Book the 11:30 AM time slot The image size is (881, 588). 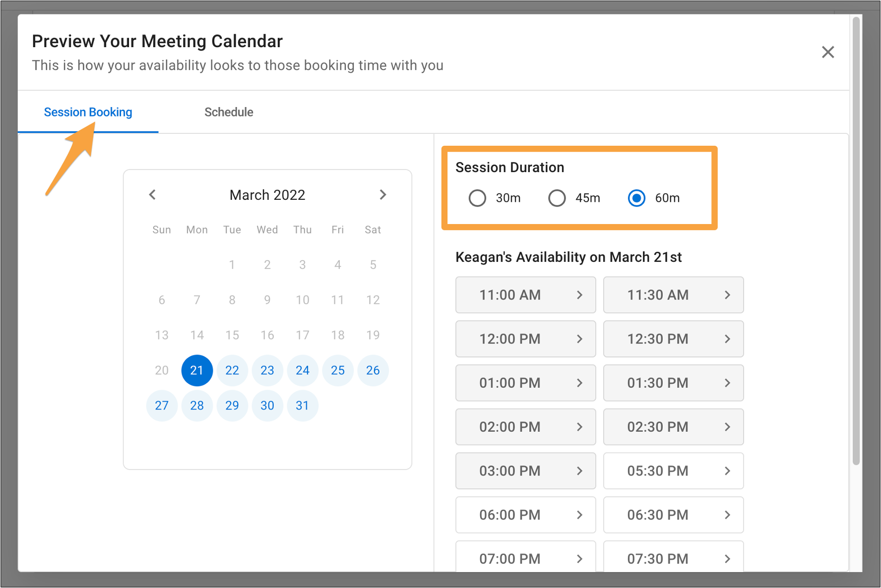click(x=673, y=295)
